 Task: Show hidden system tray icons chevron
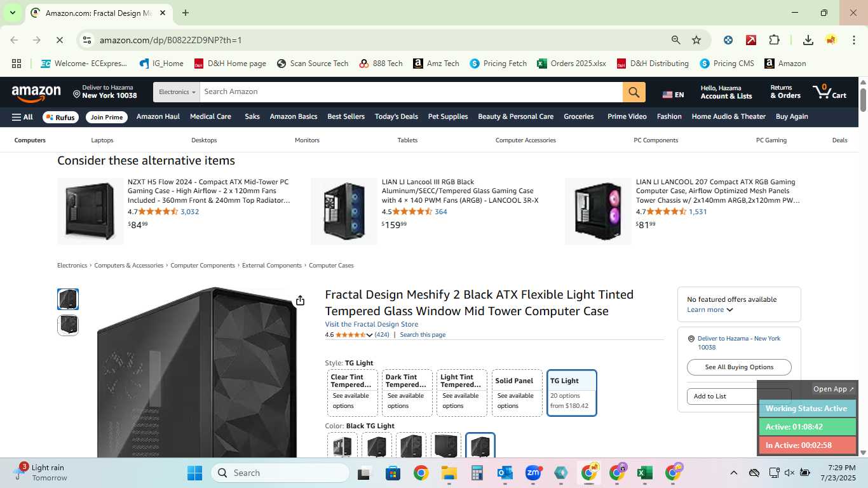click(733, 473)
